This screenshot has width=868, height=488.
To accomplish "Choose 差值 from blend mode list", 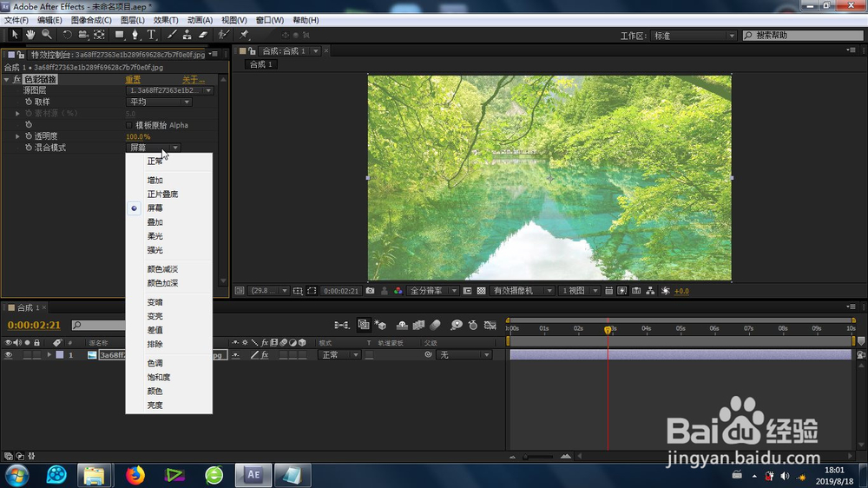I will coord(155,330).
